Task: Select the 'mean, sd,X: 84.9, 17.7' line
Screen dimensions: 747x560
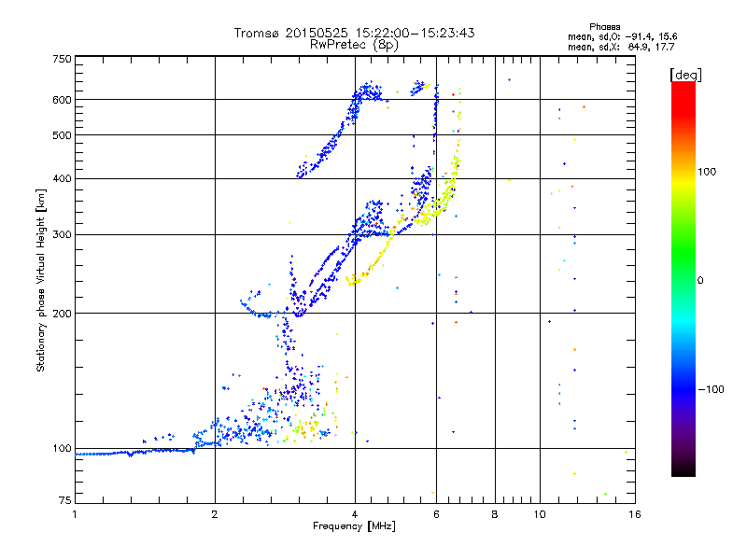Action: tap(621, 47)
